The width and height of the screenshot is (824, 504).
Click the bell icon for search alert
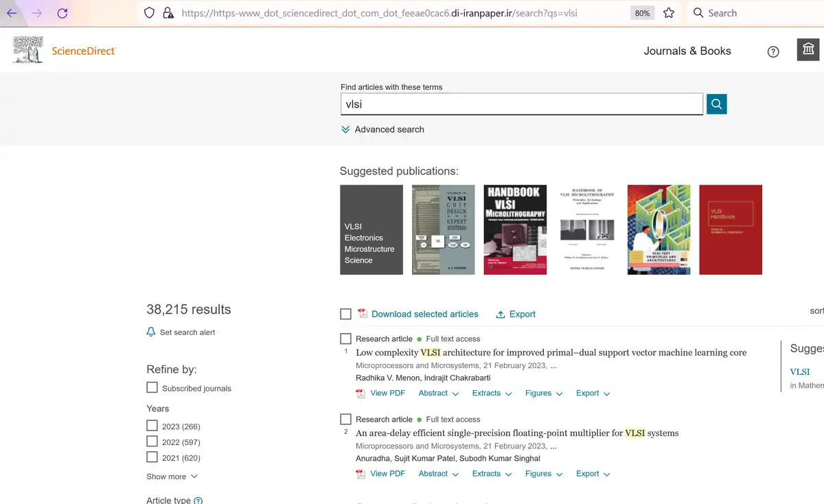151,332
